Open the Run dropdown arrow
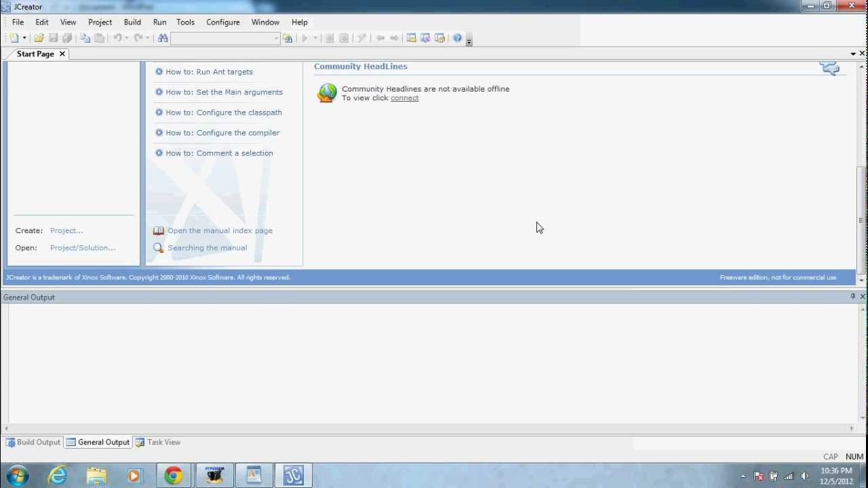Viewport: 868px width, 488px height. [x=315, y=39]
